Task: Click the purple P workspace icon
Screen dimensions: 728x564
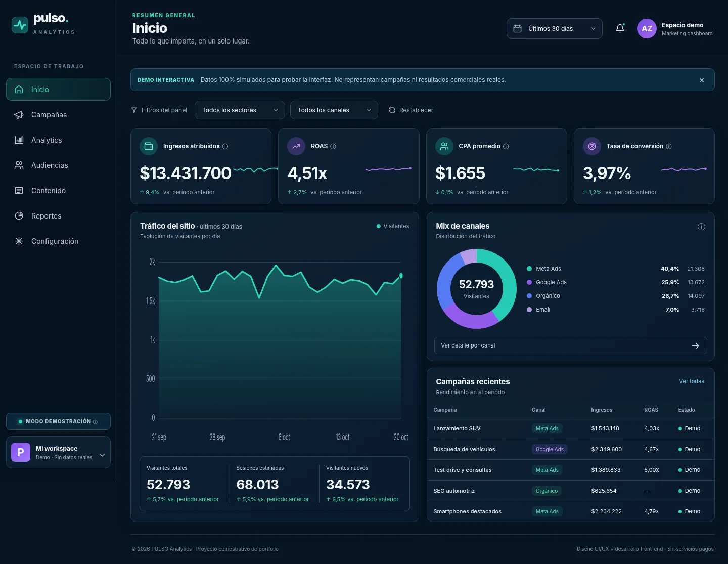Action: coord(21,452)
